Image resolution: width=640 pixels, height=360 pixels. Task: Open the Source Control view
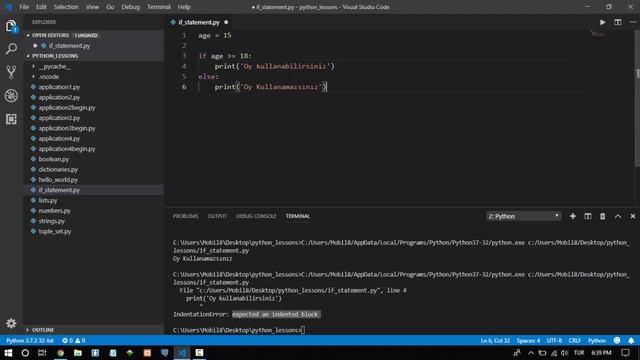(x=11, y=72)
